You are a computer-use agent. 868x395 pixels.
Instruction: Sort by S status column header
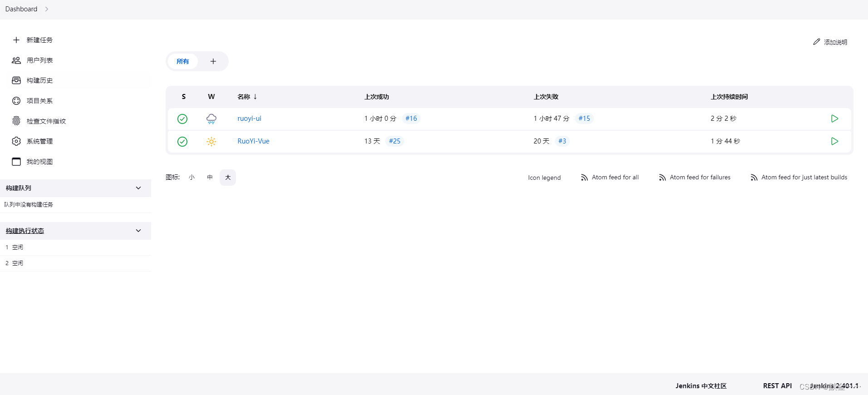pos(184,97)
